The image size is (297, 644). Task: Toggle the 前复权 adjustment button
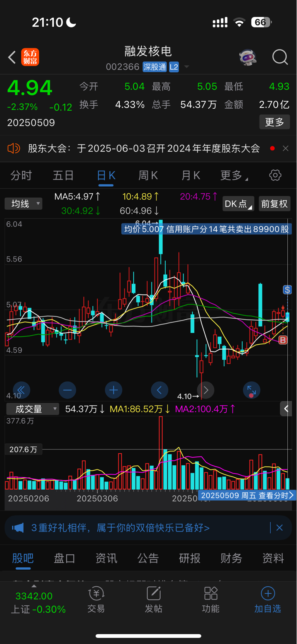point(274,203)
